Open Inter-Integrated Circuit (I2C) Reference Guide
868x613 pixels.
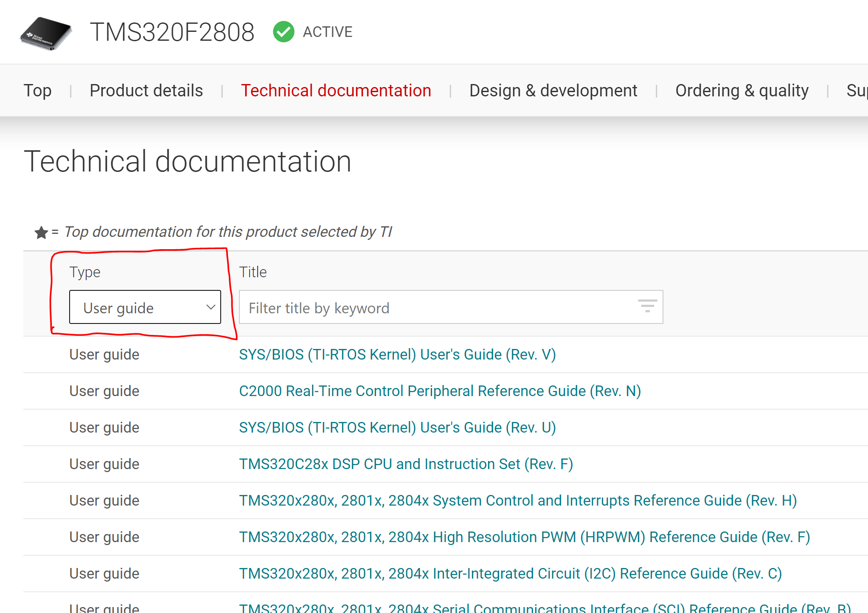pos(511,574)
